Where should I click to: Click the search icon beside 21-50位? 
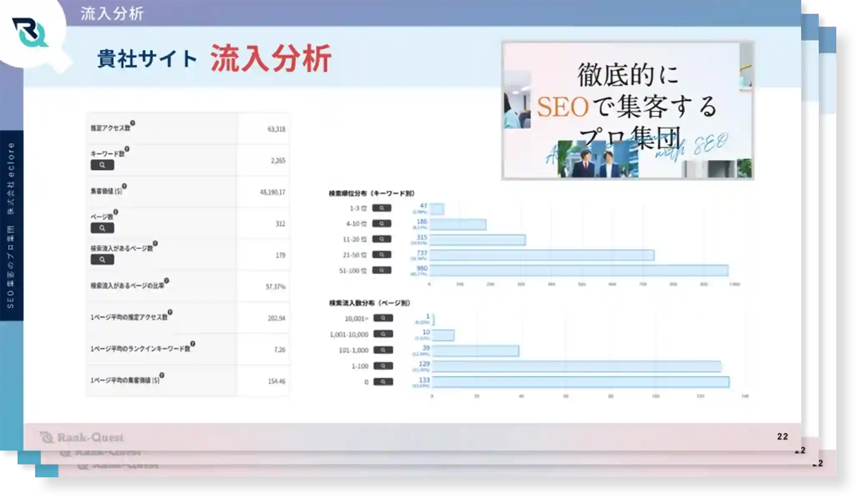point(381,255)
